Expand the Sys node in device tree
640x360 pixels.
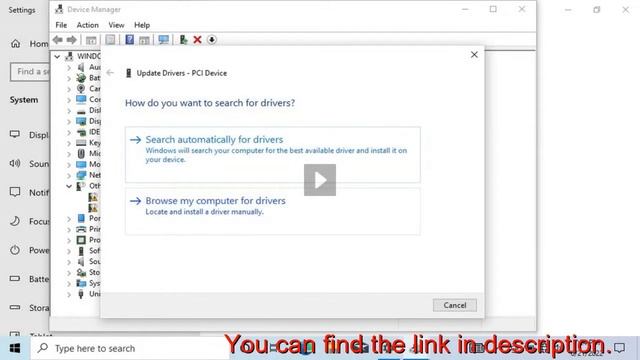coord(69,283)
